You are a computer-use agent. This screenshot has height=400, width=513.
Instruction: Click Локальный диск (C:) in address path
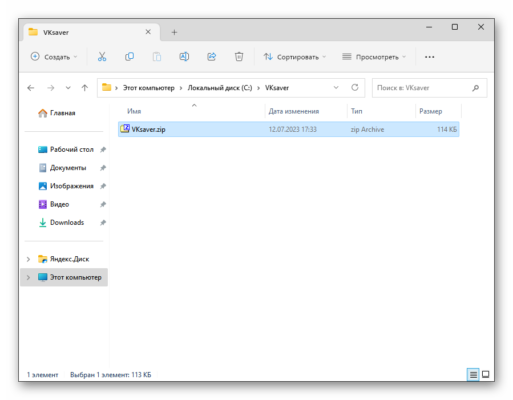click(x=220, y=88)
